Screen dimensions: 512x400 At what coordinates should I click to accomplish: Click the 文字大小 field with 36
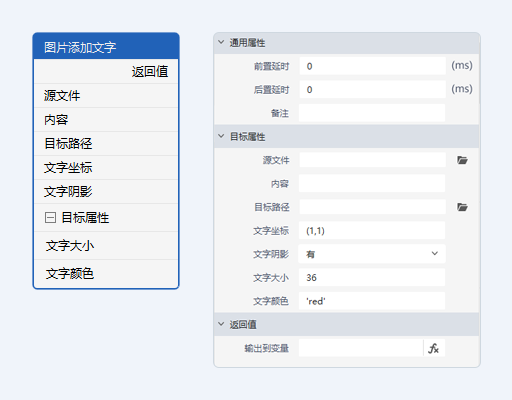pyautogui.click(x=372, y=277)
